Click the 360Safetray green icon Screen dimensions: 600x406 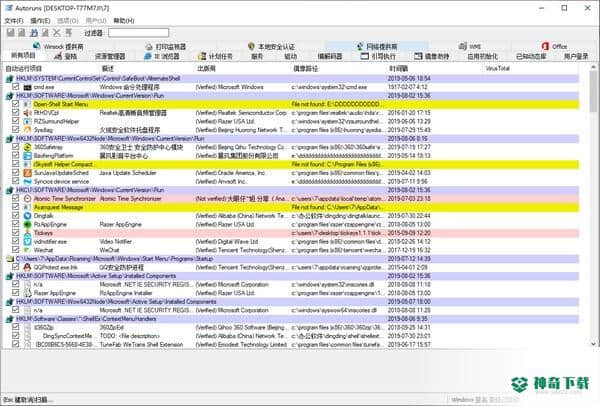click(x=27, y=147)
